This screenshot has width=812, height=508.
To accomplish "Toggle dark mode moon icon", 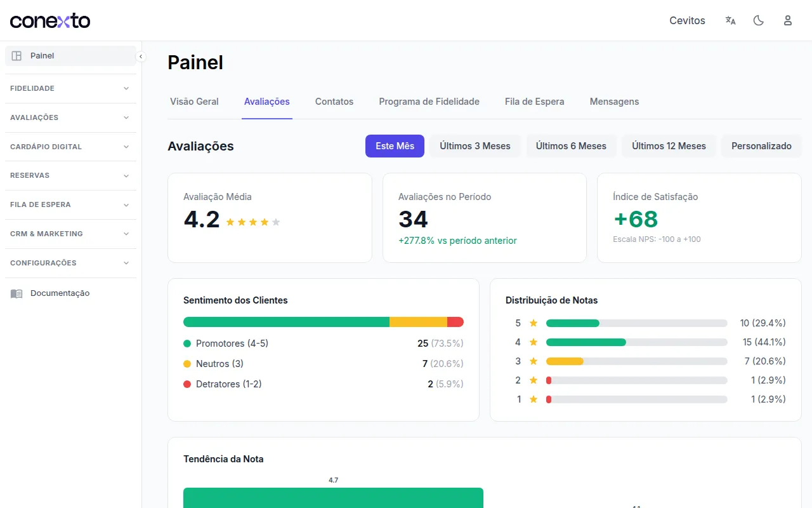I will coord(759,20).
